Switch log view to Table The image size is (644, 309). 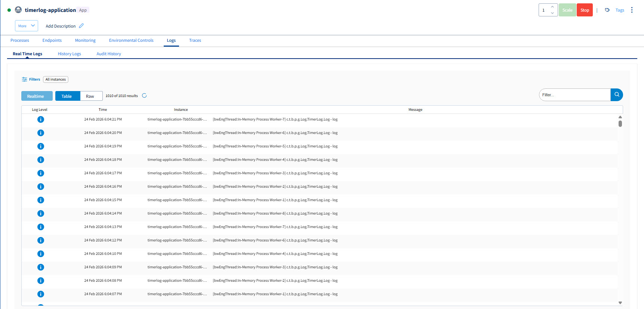pyautogui.click(x=67, y=96)
